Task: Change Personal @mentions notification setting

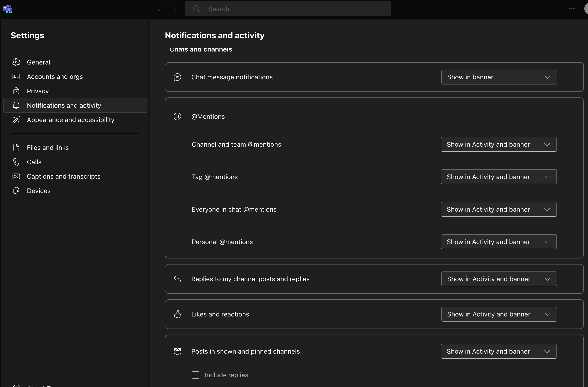Action: coord(498,242)
